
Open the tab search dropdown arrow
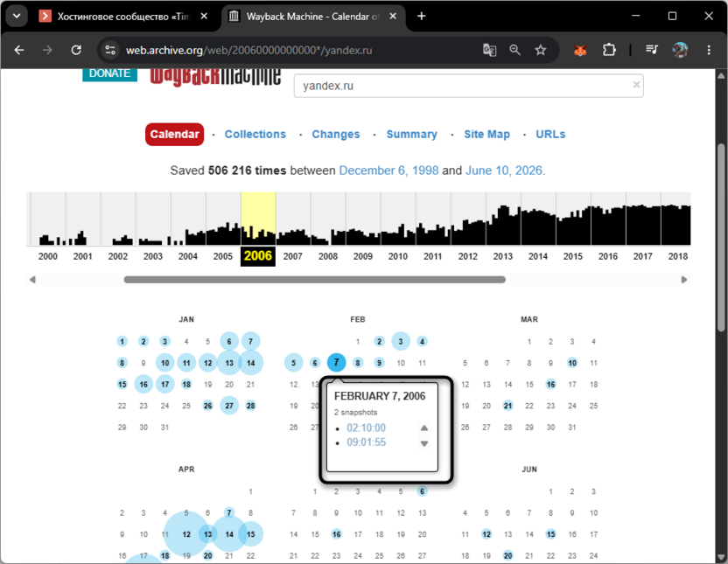17,17
